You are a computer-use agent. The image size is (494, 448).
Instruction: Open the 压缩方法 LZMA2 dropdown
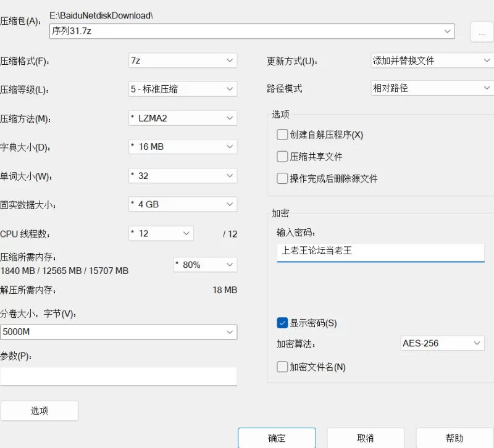183,118
